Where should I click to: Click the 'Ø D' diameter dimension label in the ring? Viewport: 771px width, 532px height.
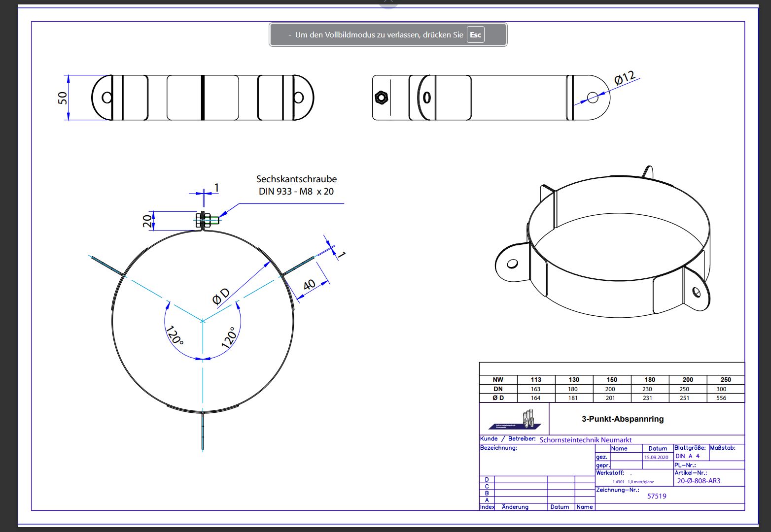[x=221, y=296]
